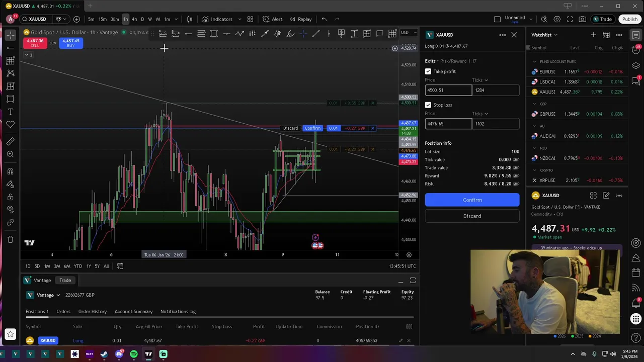
Task: Open the chart quick search icon
Action: (x=544, y=19)
